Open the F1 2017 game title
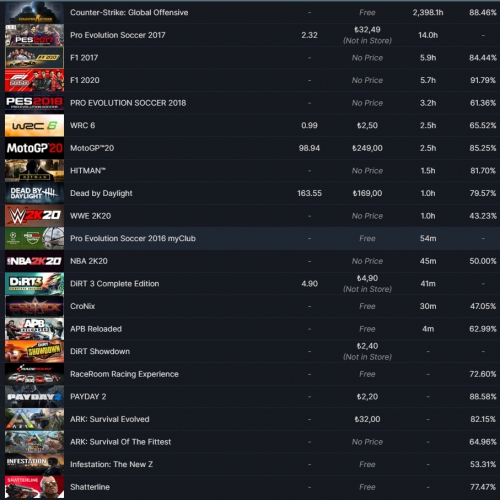Viewport: 500px width, 500px height. 84,58
